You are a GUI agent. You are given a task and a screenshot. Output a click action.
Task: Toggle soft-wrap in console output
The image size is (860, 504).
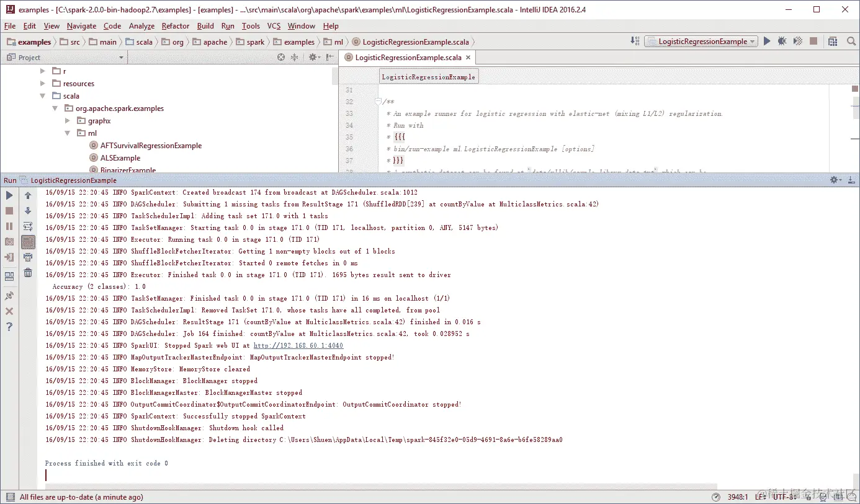28,226
